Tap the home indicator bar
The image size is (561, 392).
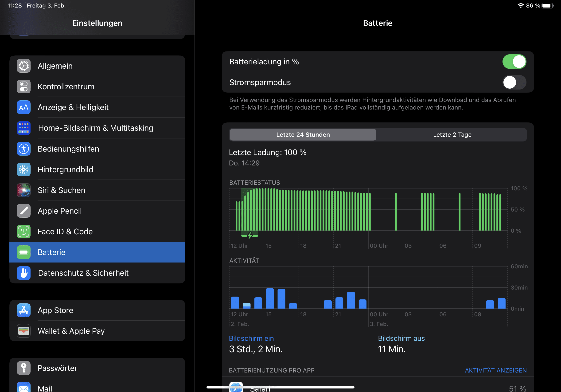click(x=280, y=387)
